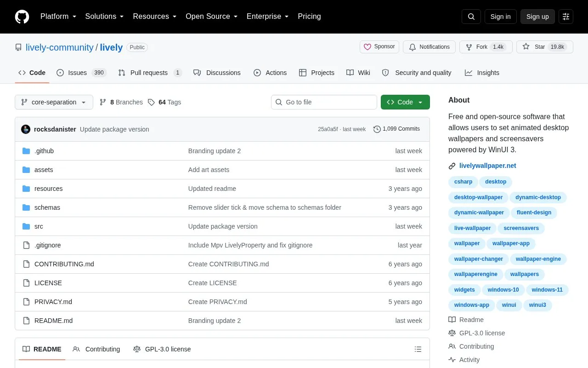
Task: View the 1,099 Commits history
Action: pos(396,129)
